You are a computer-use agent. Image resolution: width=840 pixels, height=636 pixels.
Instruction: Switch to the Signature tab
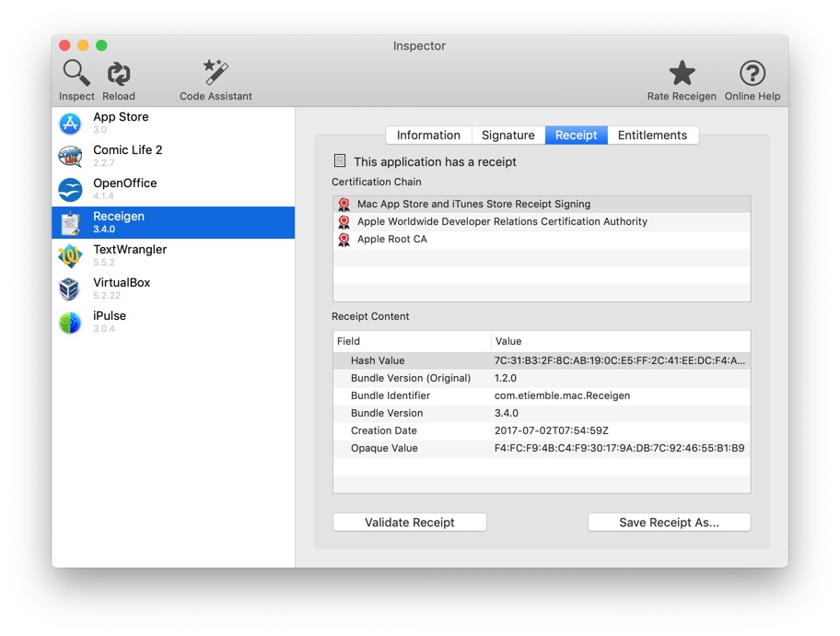point(507,135)
